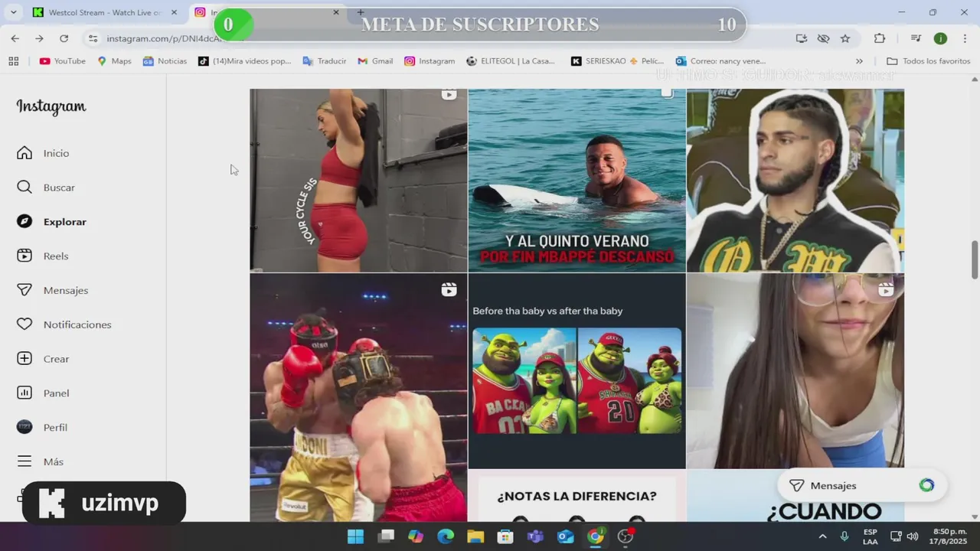Open File Explorer from taskbar
This screenshot has height=551, width=980.
(475, 536)
